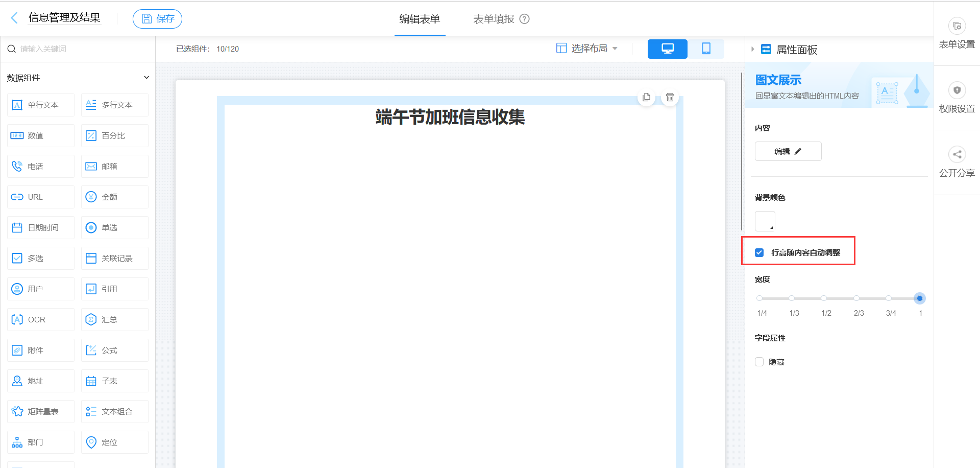
Task: Save the form with 保存 button
Action: point(157,18)
